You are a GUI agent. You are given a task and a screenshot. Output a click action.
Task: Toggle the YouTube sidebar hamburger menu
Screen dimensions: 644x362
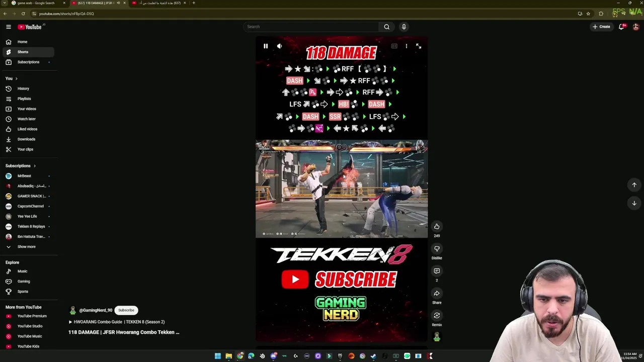coord(9,27)
